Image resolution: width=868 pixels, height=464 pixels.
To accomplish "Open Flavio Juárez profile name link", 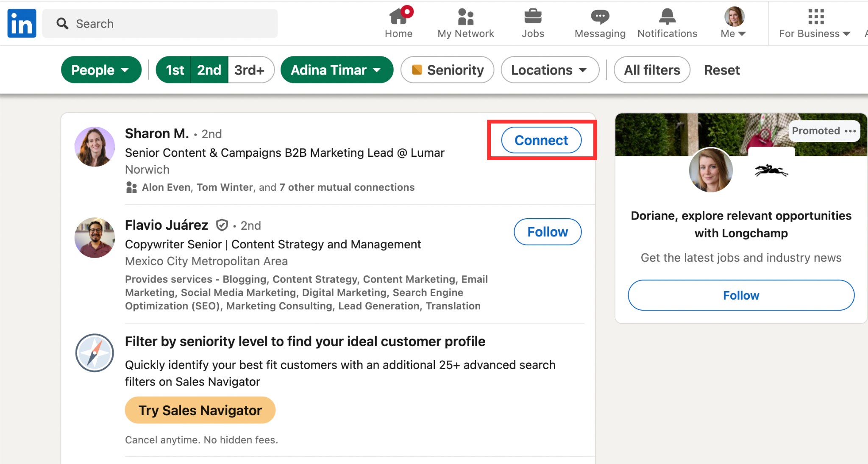I will (167, 225).
